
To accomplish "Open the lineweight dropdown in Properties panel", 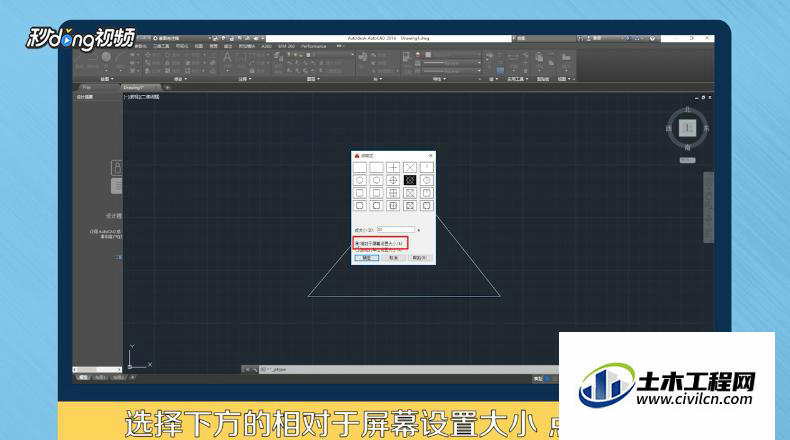I will [x=452, y=63].
